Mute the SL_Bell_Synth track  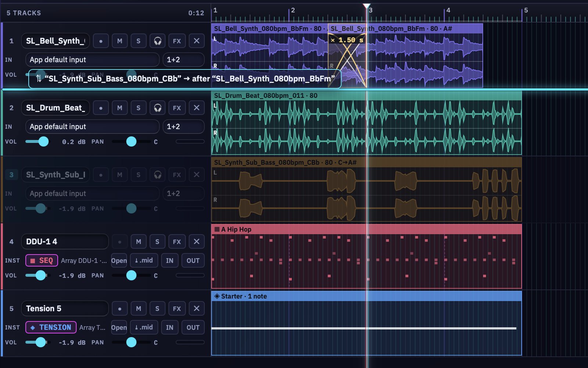[119, 41]
